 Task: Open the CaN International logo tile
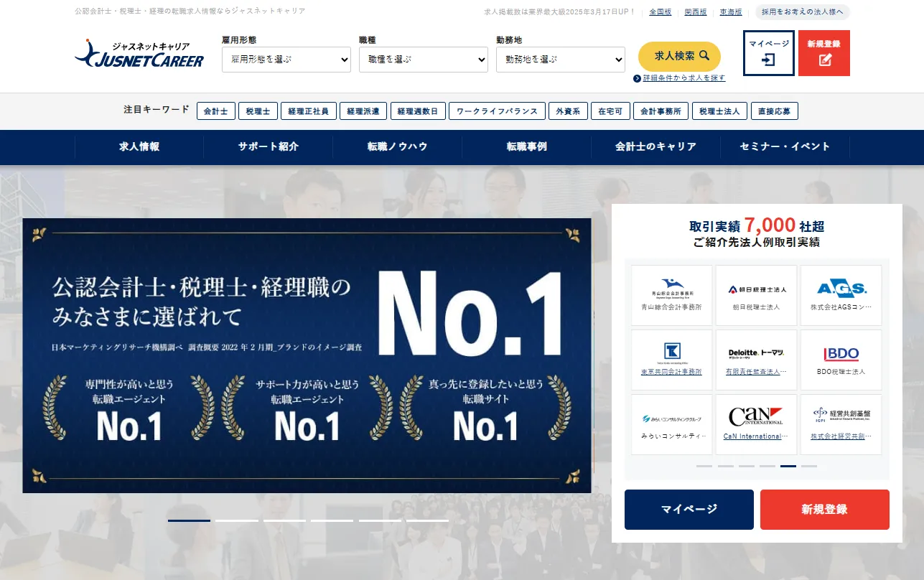click(x=756, y=424)
